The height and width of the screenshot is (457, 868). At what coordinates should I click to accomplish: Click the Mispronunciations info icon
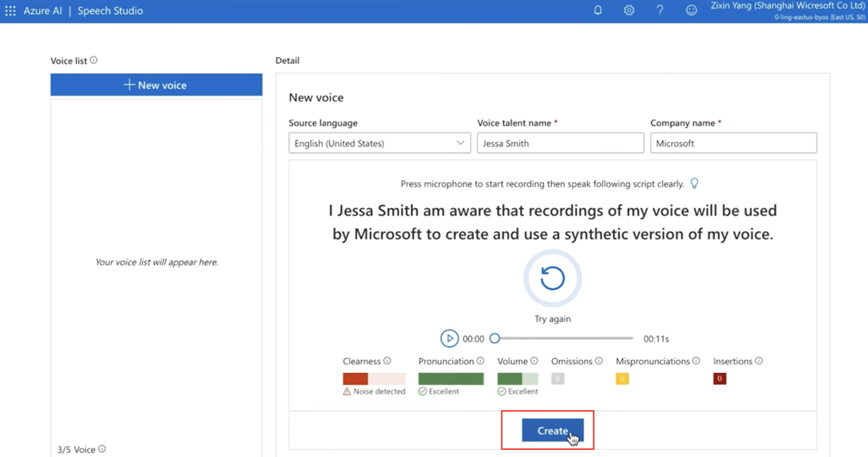696,361
